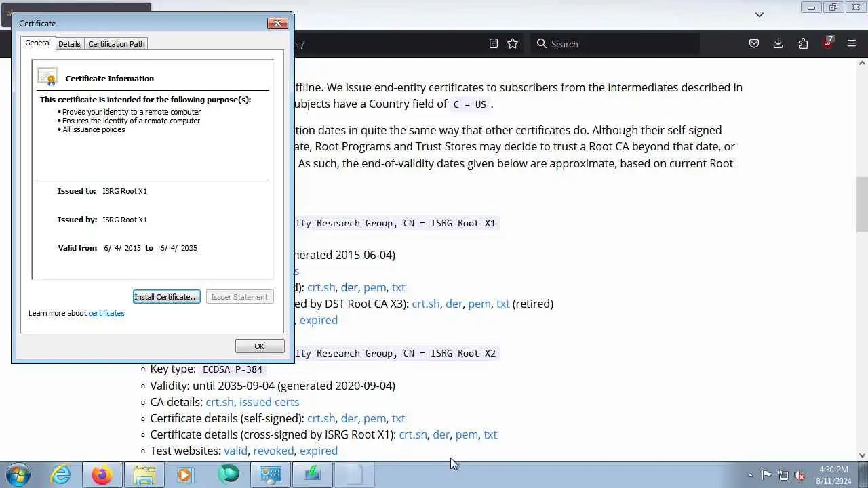Open the red uBlock extension icon
The width and height of the screenshot is (868, 488).
pos(828,42)
